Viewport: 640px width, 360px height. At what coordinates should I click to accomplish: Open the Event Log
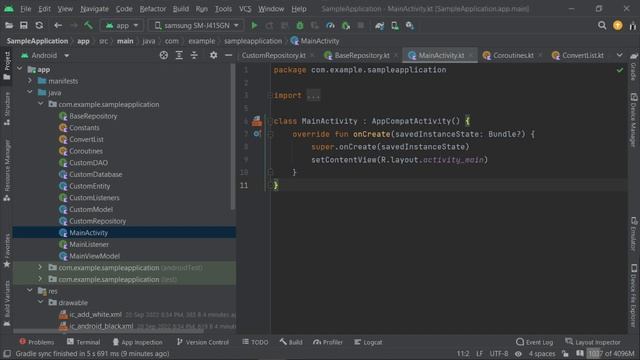(535, 342)
